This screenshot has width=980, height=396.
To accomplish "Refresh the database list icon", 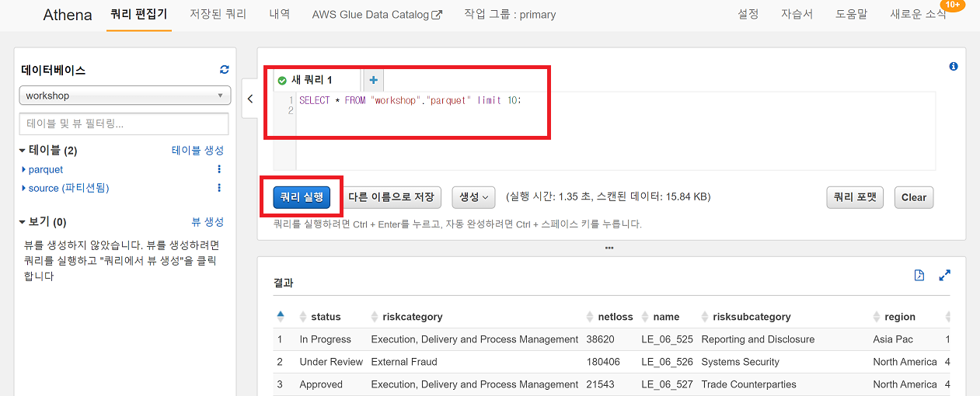I will [x=225, y=70].
